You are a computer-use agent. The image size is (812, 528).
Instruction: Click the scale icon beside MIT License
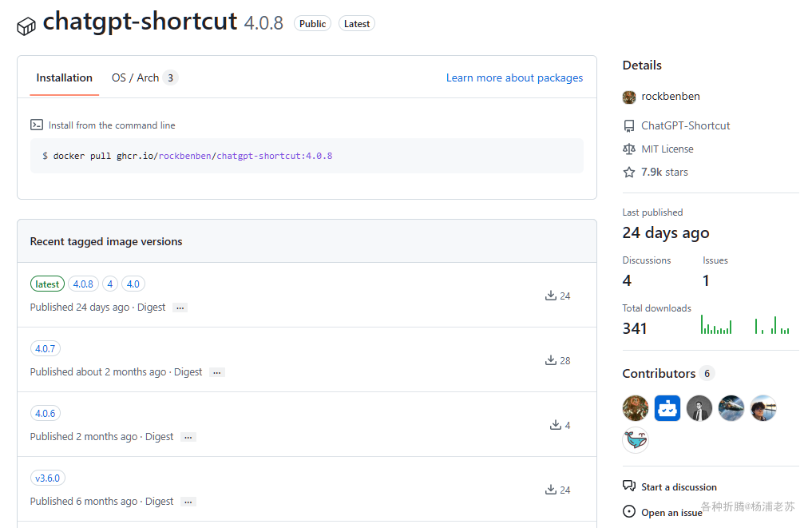628,149
